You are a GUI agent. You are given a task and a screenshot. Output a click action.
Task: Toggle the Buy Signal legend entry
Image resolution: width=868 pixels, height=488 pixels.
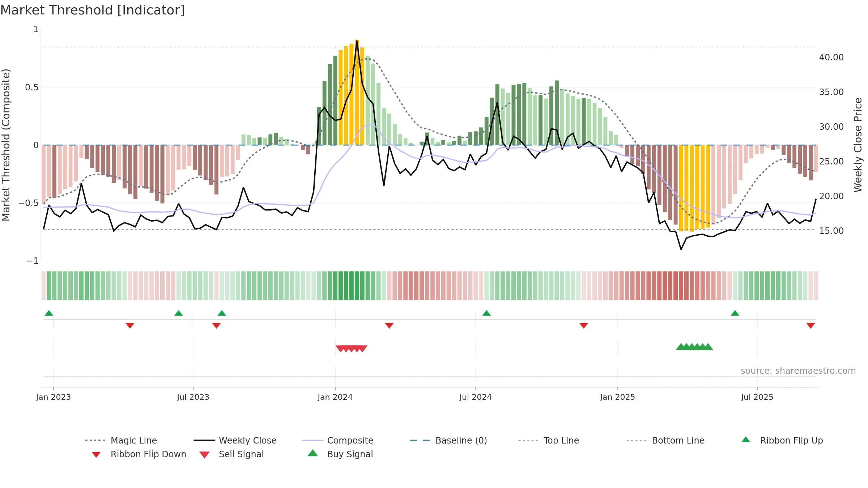coord(340,454)
